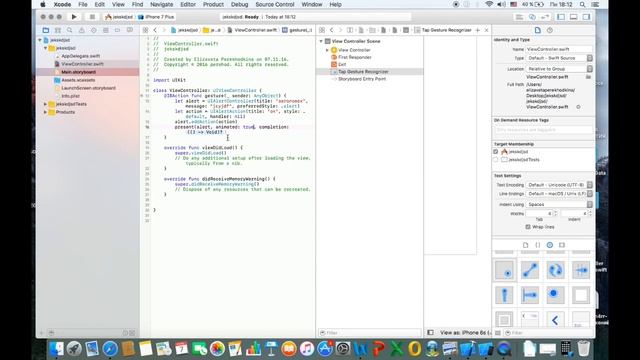
Task: Toggle the utilities panel visibility
Action: (x=586, y=17)
